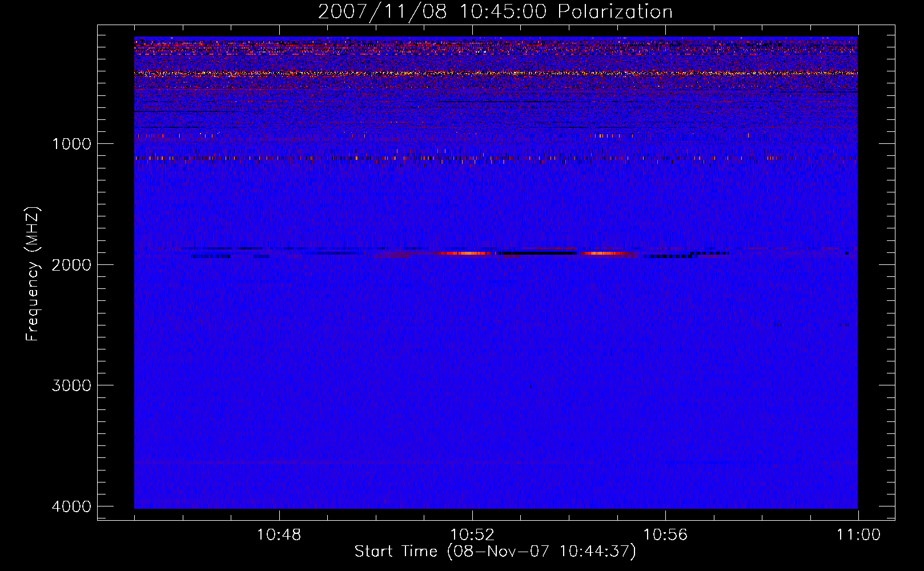Click the 2000 frequency tick label

pos(71,264)
